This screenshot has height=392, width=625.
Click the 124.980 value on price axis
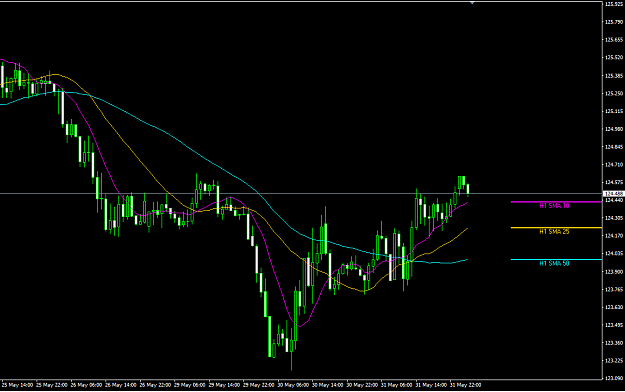click(x=614, y=129)
